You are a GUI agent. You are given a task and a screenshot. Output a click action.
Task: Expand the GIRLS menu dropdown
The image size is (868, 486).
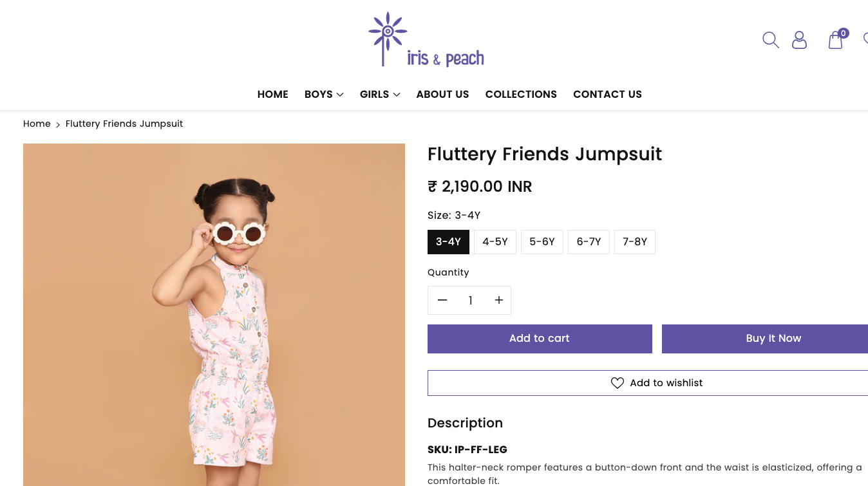380,94
